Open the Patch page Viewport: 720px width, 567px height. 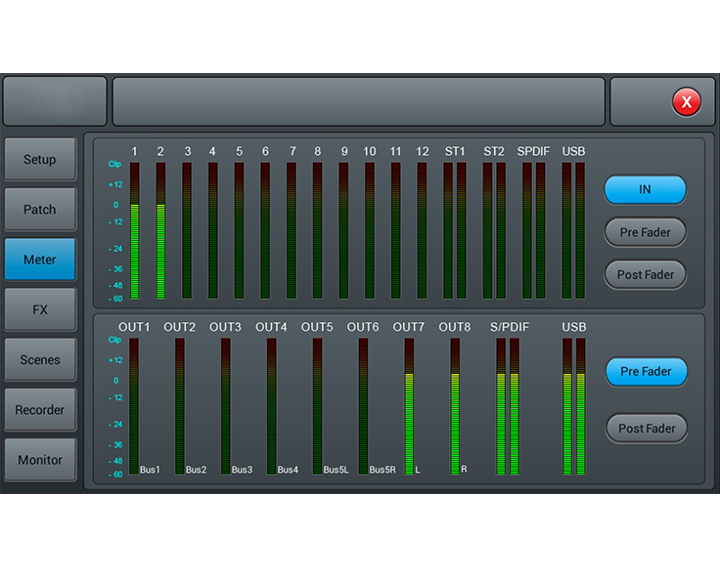point(40,210)
